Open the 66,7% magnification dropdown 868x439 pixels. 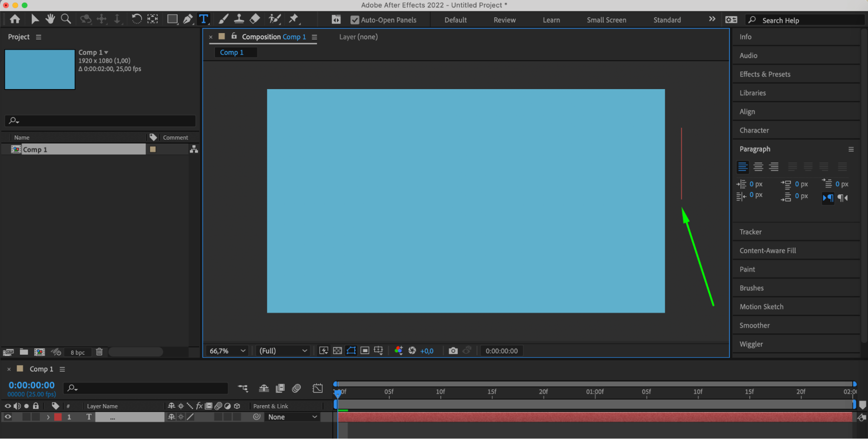[227, 351]
